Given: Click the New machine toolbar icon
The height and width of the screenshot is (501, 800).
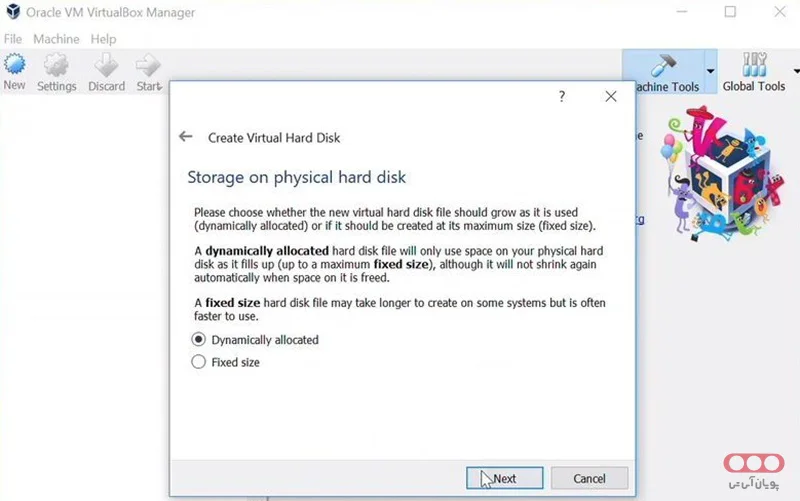Looking at the screenshot, I should (x=14, y=68).
